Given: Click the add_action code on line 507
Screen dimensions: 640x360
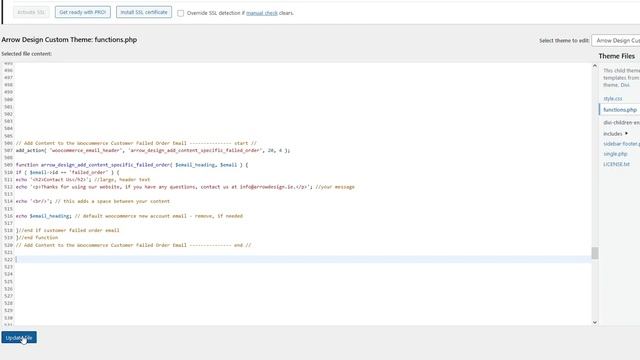Looking at the screenshot, I should (153, 150).
